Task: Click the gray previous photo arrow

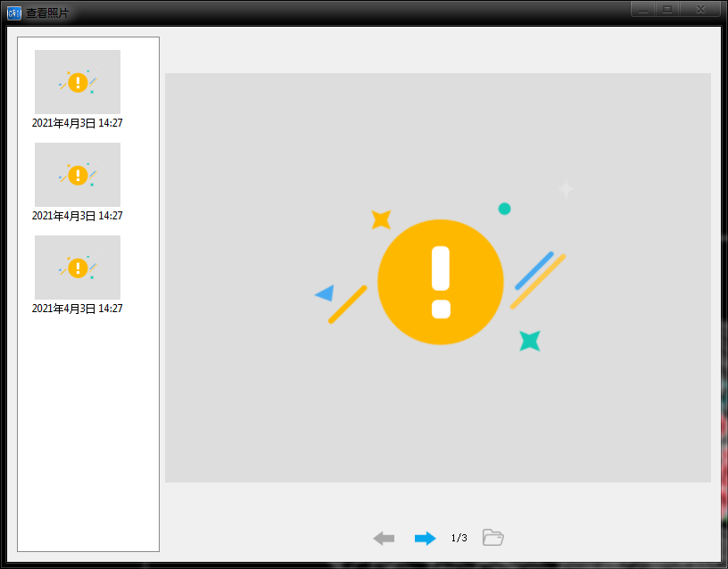Action: pos(384,539)
